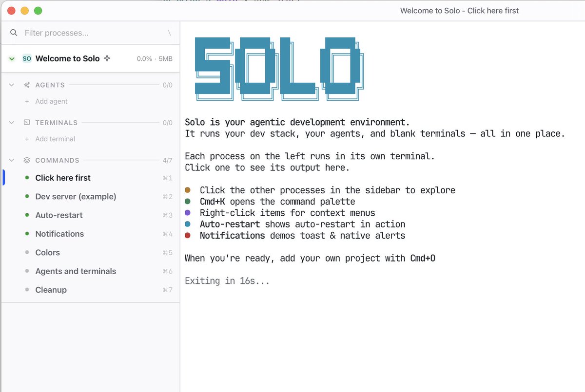
Task: Click the AGENTS sparkle section icon
Action: (27, 85)
